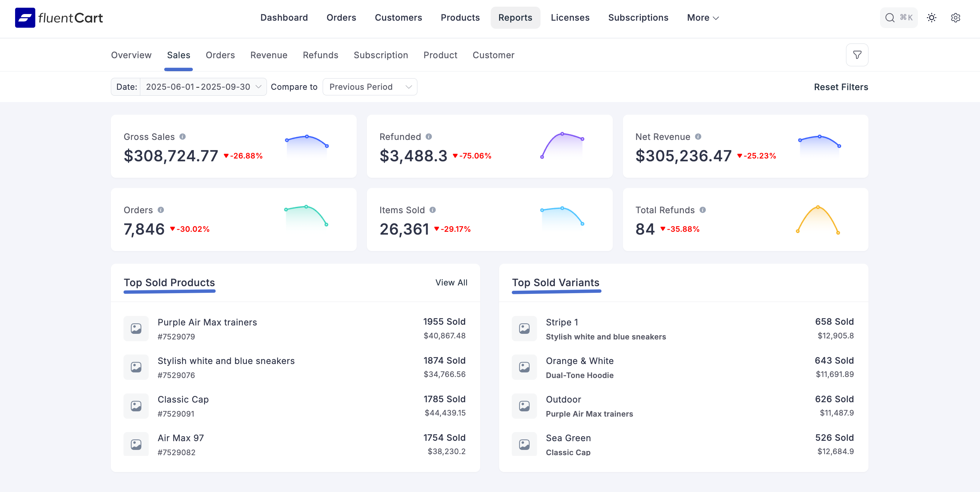
Task: Click Reset Filters
Action: click(x=841, y=87)
